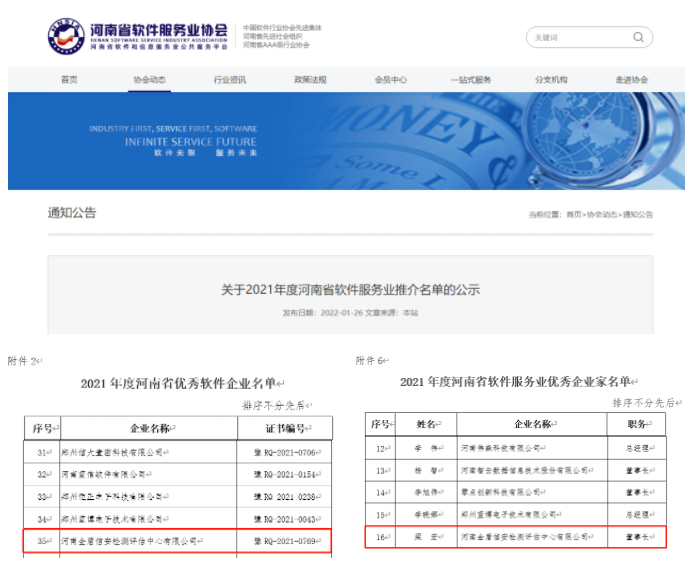Viewport: 691px width, 563px height.
Task: Click the 河南省软件服务业协会 site title
Action: [x=159, y=30]
